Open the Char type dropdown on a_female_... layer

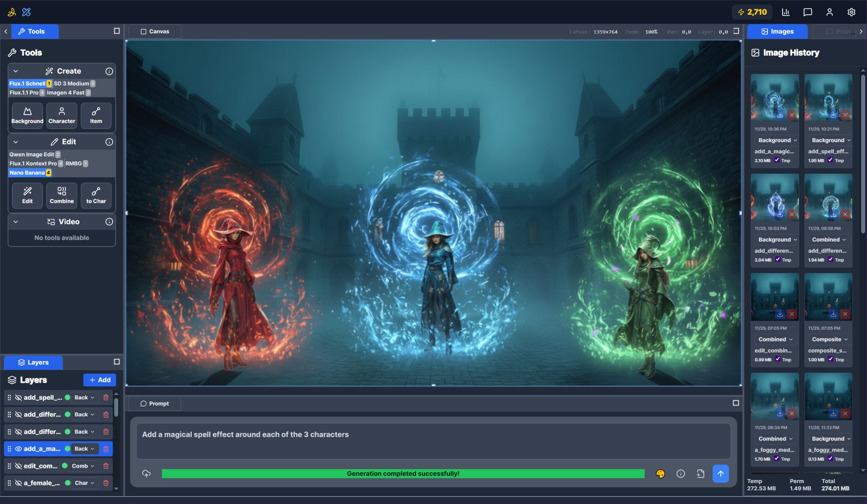84,483
